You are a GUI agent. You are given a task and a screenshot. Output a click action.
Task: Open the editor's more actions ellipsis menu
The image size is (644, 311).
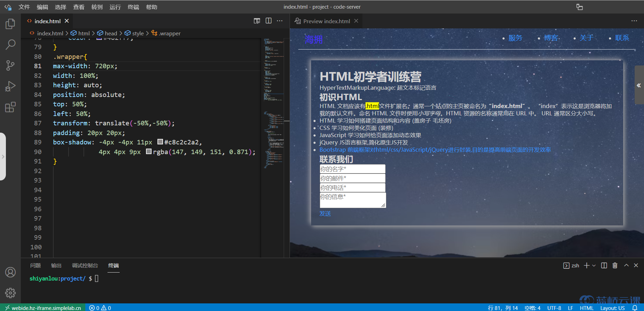tap(280, 21)
